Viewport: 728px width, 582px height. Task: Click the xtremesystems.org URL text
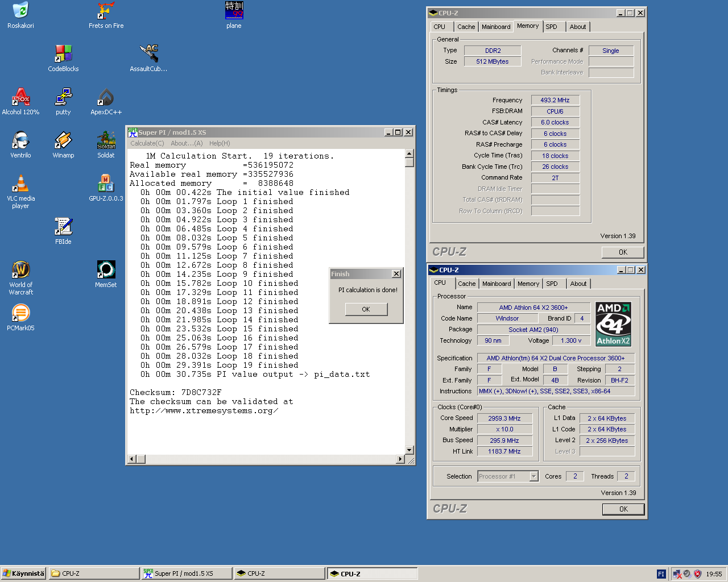point(204,411)
